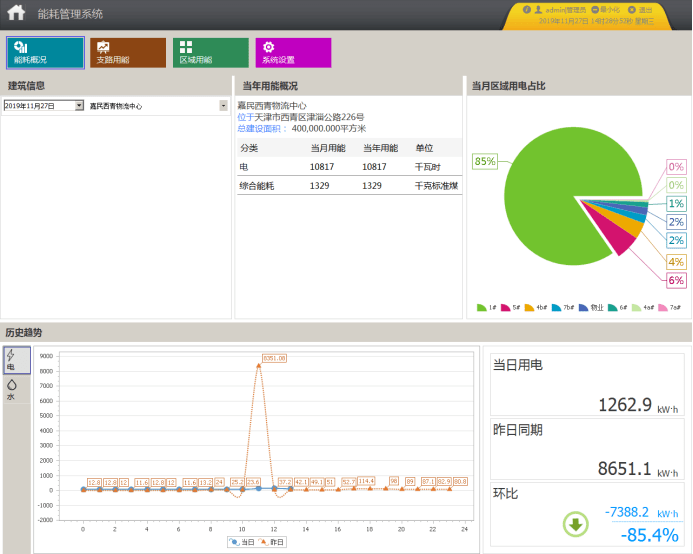The height and width of the screenshot is (554, 693).
Task: Click the 1% pie chart label
Action: 676,203
